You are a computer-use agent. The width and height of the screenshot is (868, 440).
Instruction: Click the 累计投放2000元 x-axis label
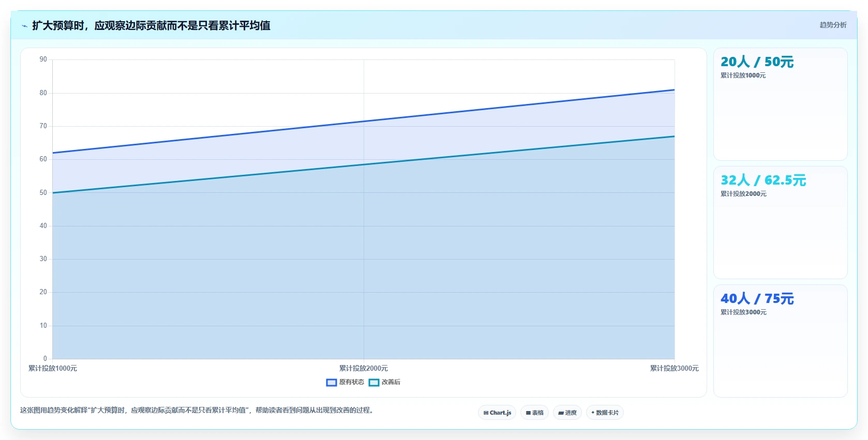364,368
